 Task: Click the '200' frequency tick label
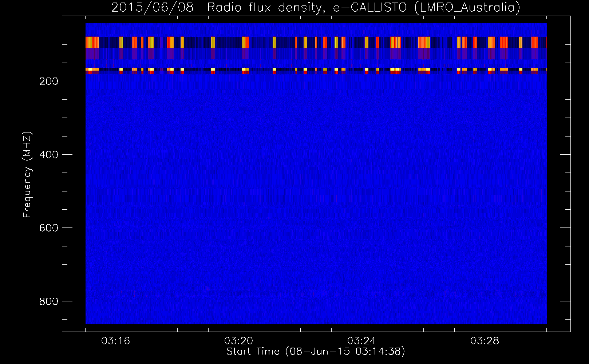tap(48, 81)
